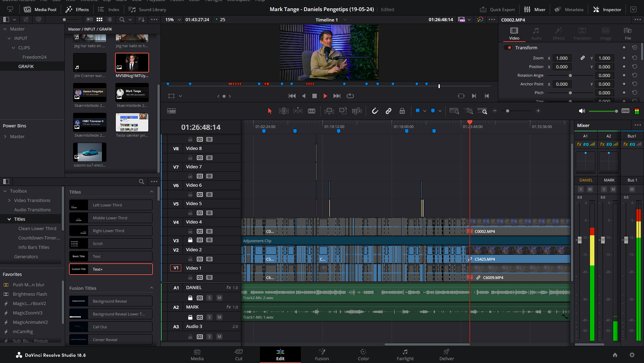Switch media pool to list view
The image size is (644, 363).
point(110,20)
